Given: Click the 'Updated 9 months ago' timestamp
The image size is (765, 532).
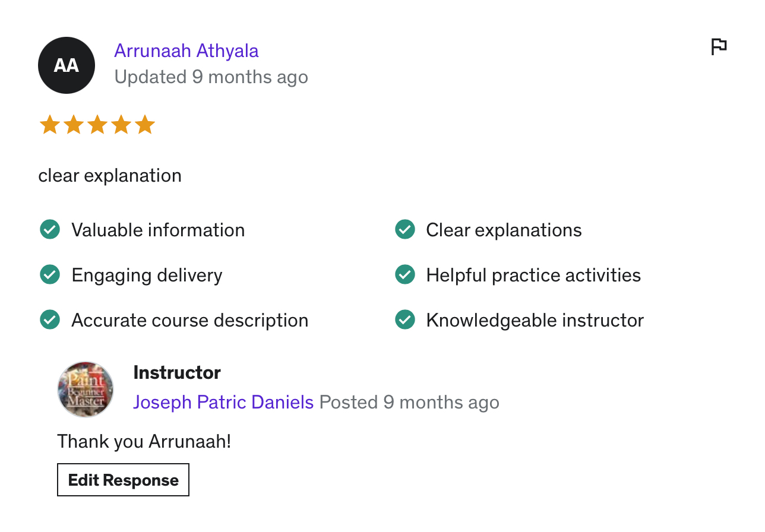Looking at the screenshot, I should 211,77.
